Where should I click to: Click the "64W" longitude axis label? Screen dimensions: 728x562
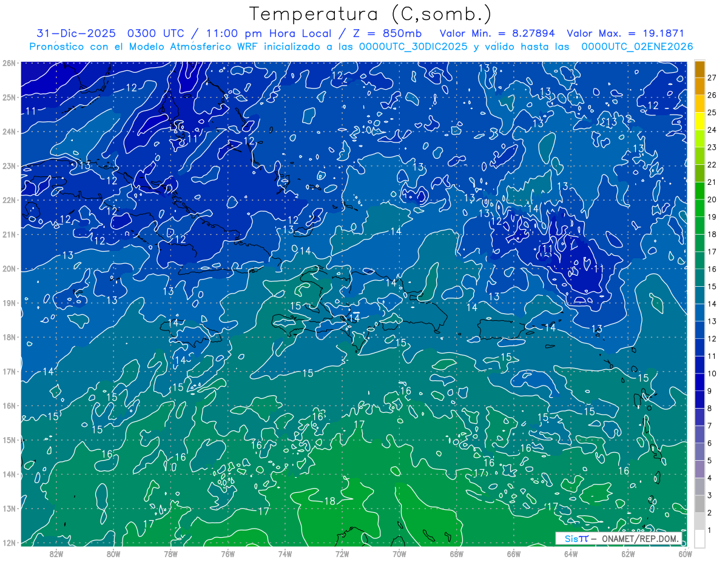[x=571, y=553]
